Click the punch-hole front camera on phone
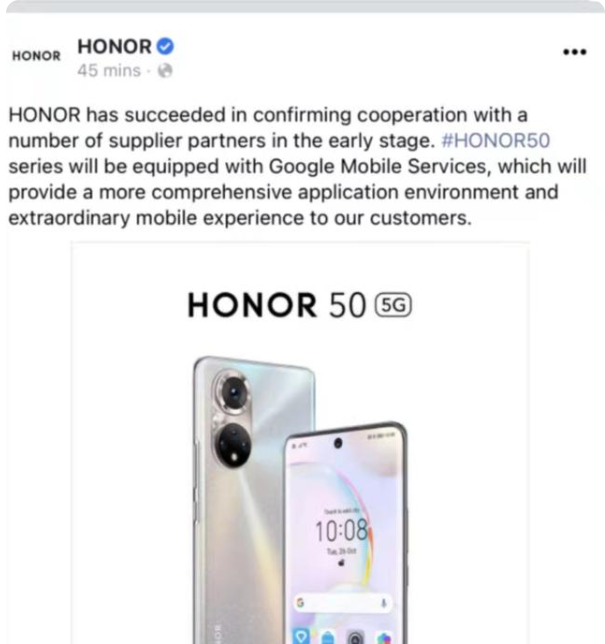Viewport: 605px width, 644px height. [x=338, y=443]
